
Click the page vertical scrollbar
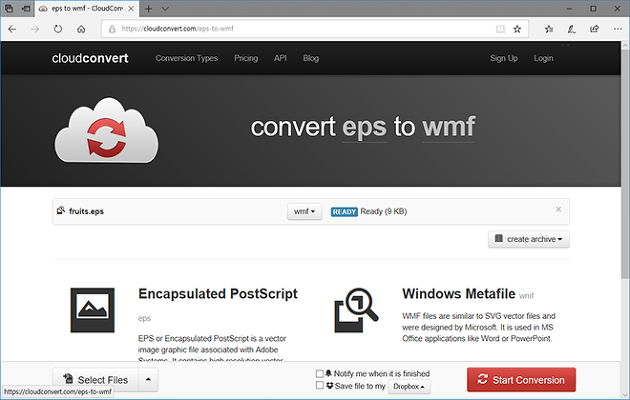pos(625,165)
